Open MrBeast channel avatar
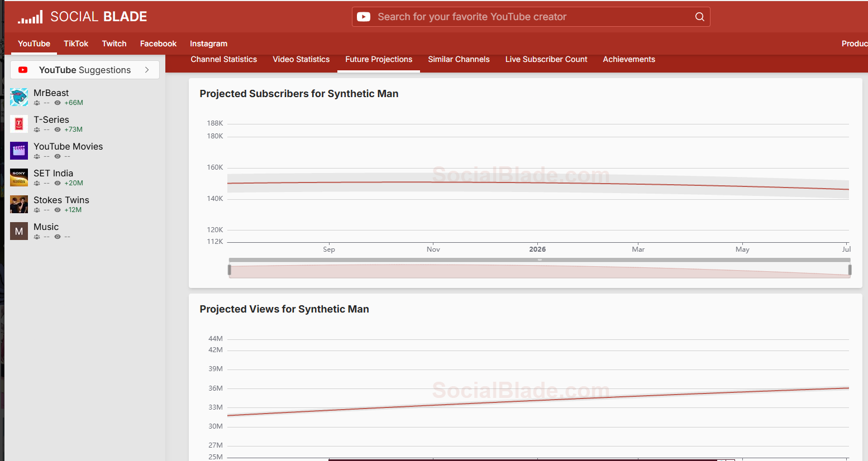The image size is (868, 461). pyautogui.click(x=19, y=97)
